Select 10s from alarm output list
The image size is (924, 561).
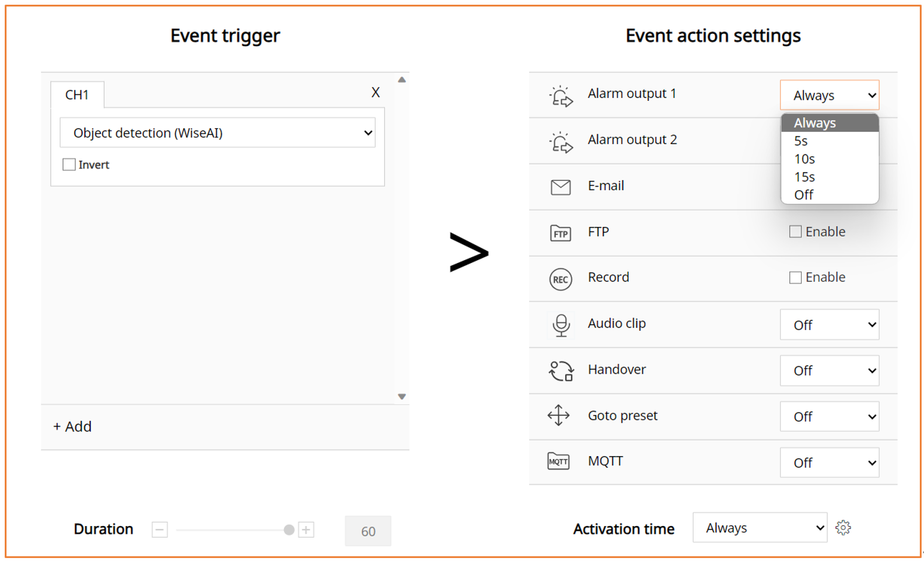point(804,159)
